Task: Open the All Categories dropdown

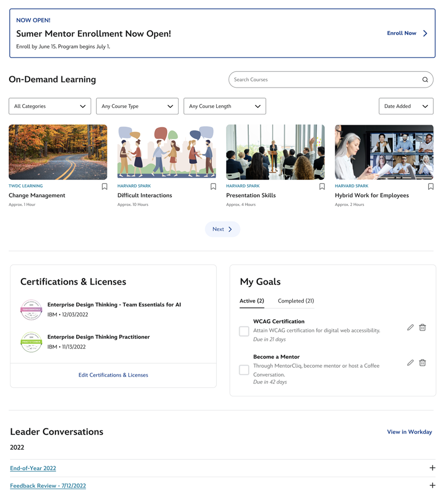Action: (50, 106)
